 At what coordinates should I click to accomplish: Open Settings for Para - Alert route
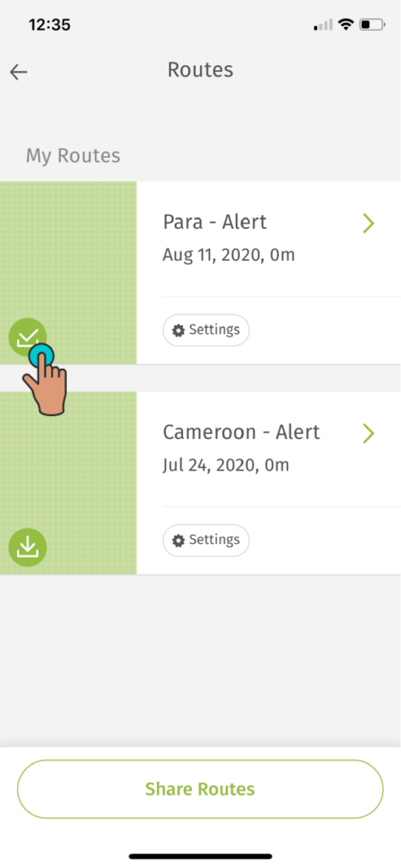[x=206, y=331]
